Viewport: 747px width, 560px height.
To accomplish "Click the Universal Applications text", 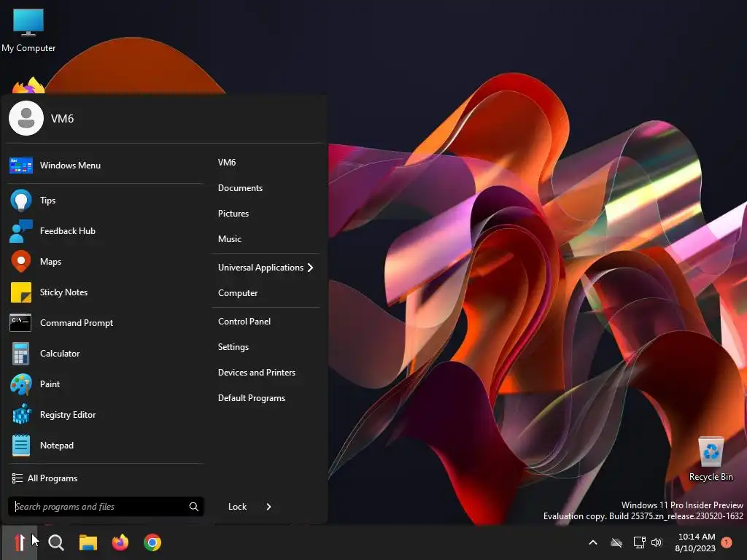I will (x=260, y=268).
